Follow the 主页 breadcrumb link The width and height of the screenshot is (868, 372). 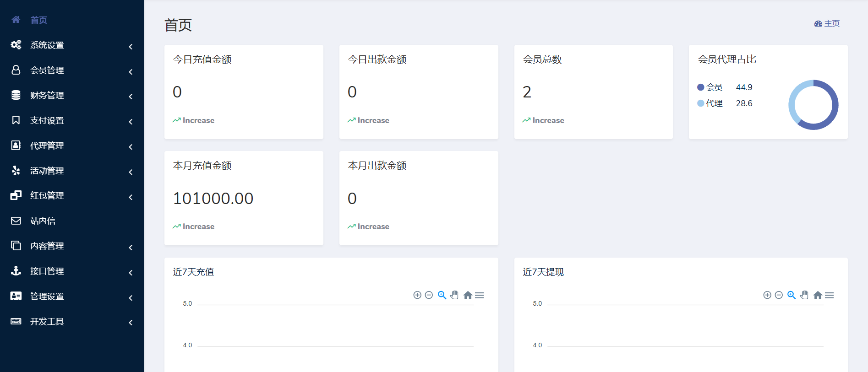pyautogui.click(x=832, y=23)
